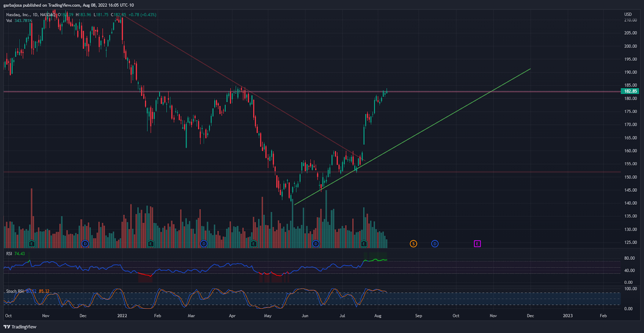Click the 190.00 price axis label
Image resolution: width=644 pixels, height=333 pixels.
pos(630,72)
